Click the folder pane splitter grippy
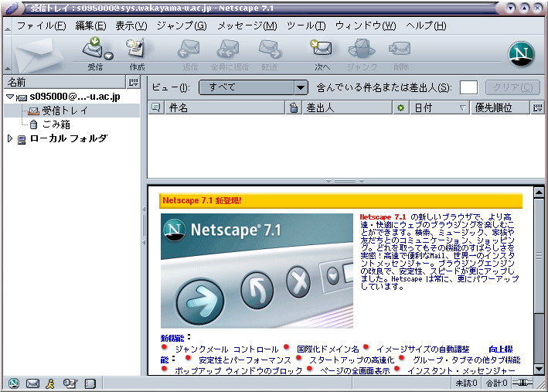 pos(144,226)
